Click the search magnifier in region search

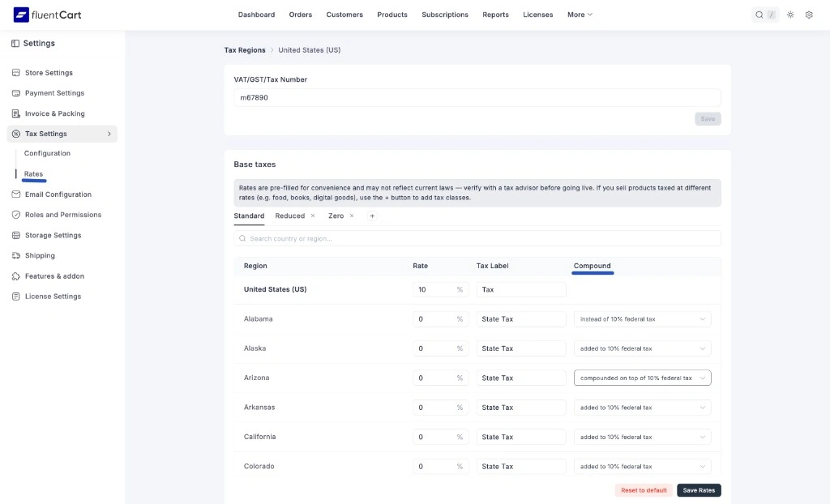point(242,239)
